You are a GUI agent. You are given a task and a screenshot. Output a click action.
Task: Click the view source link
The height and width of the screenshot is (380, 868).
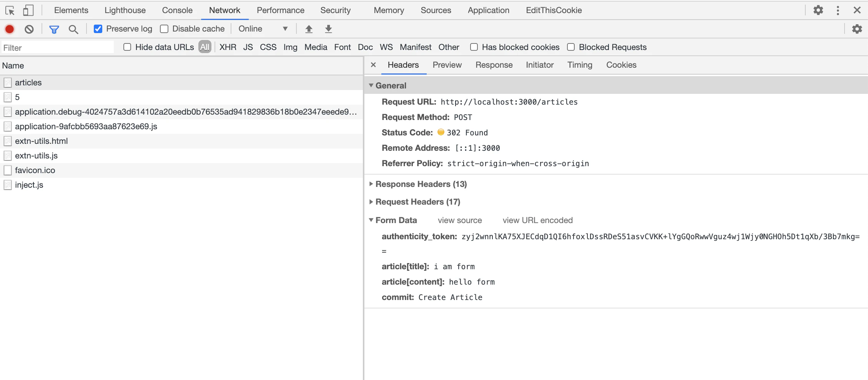pyautogui.click(x=460, y=220)
